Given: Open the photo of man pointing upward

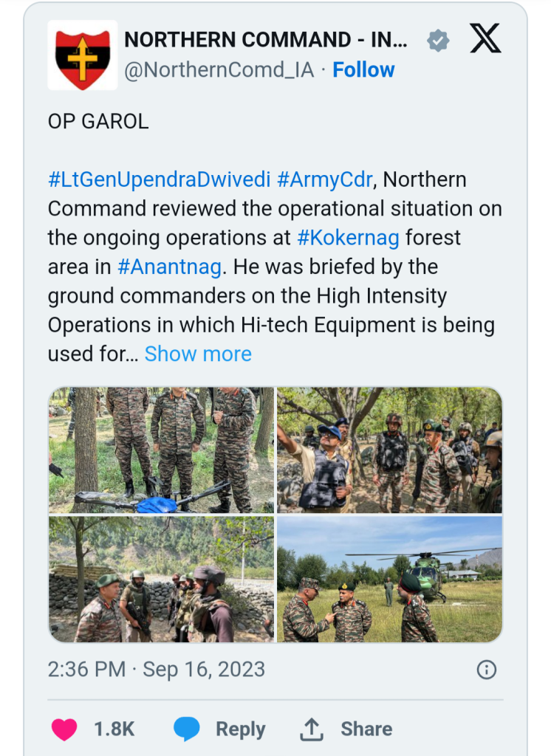Looking at the screenshot, I should (389, 450).
